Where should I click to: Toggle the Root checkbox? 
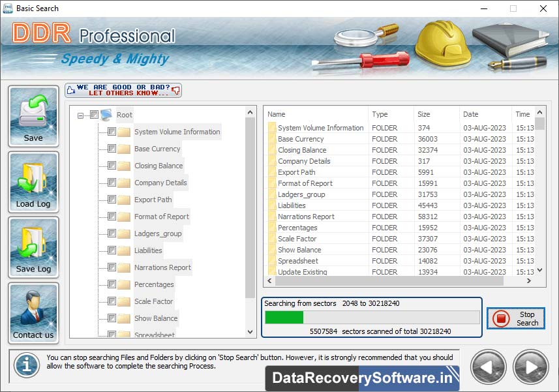94,114
